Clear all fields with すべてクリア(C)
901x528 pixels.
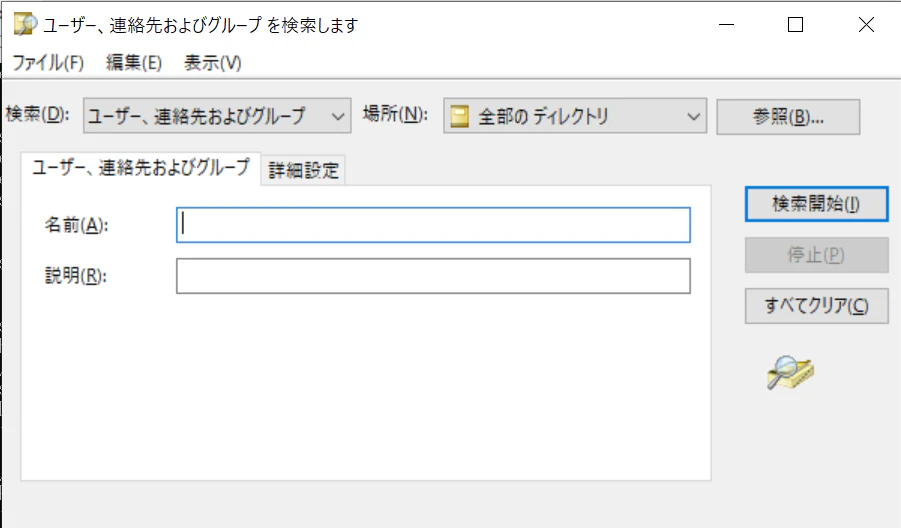[x=817, y=306]
